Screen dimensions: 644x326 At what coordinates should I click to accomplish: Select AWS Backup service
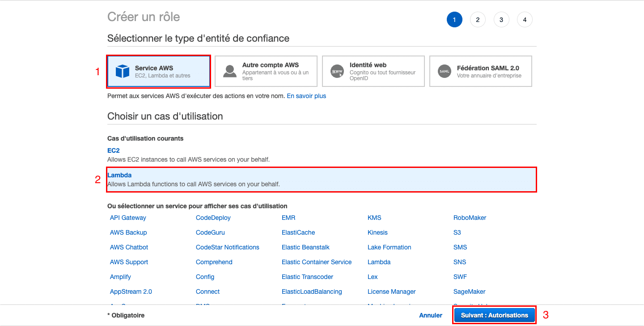point(128,232)
